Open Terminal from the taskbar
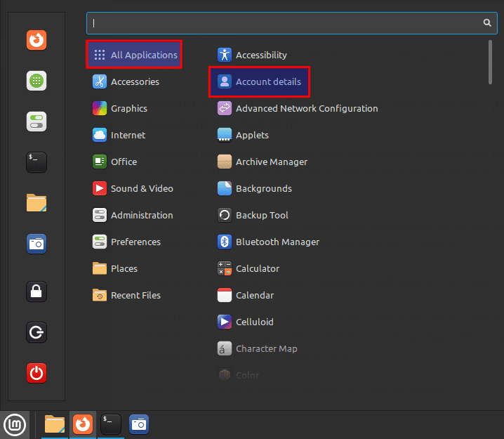The image size is (504, 439). point(111,424)
